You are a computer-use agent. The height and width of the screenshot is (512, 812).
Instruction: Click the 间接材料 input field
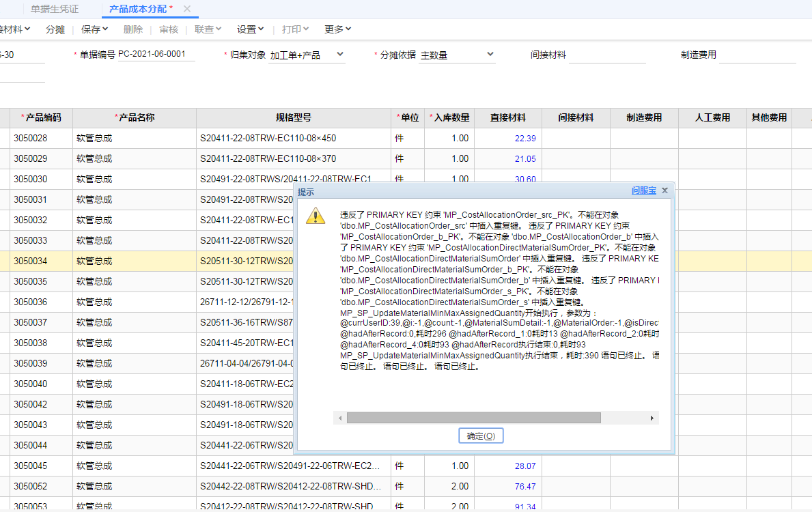tap(607, 55)
